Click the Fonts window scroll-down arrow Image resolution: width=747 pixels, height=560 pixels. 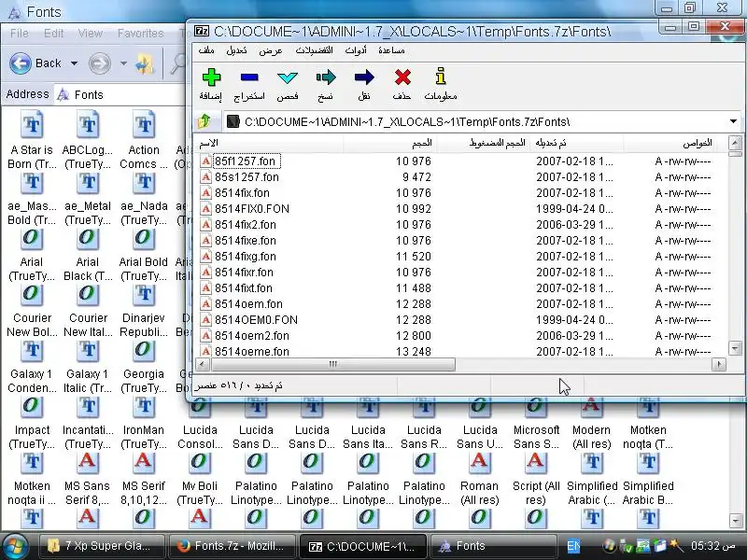click(735, 520)
